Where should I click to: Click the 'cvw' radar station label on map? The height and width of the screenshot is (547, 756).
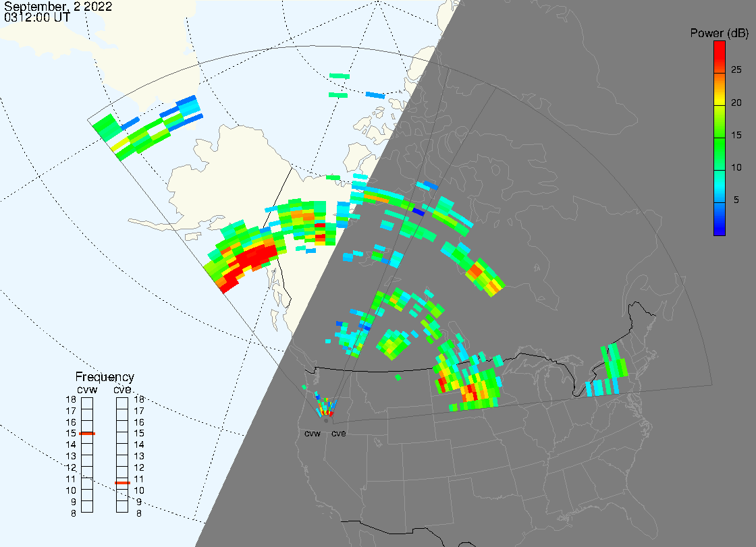(313, 433)
